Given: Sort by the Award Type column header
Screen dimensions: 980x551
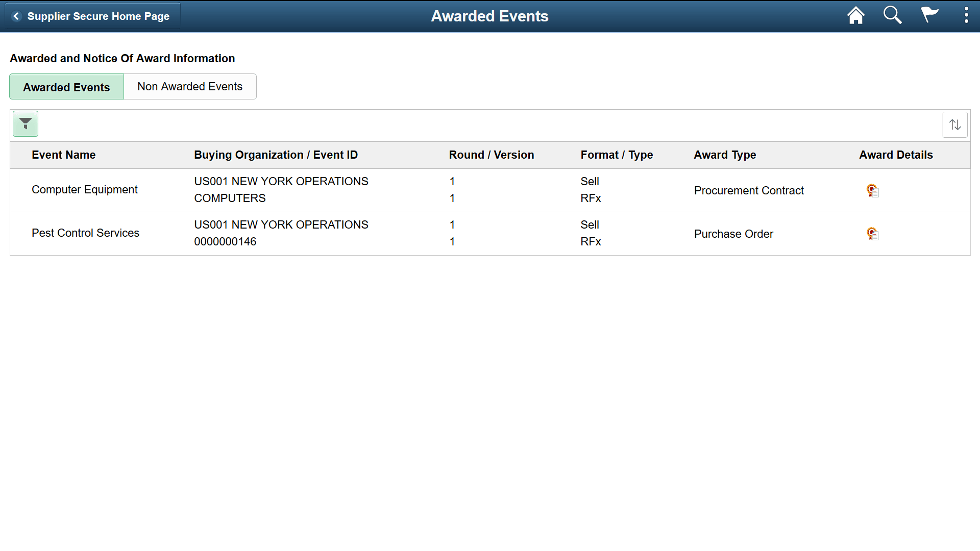Looking at the screenshot, I should [725, 155].
